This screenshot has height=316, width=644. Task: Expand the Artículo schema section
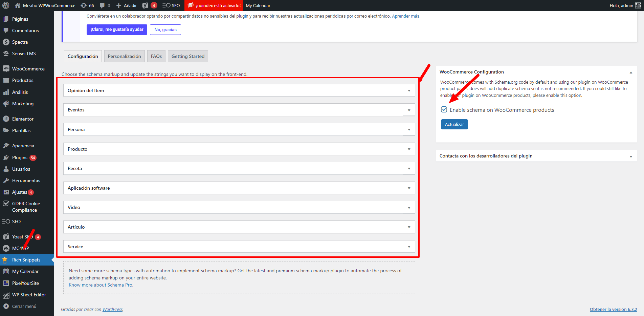point(239,227)
